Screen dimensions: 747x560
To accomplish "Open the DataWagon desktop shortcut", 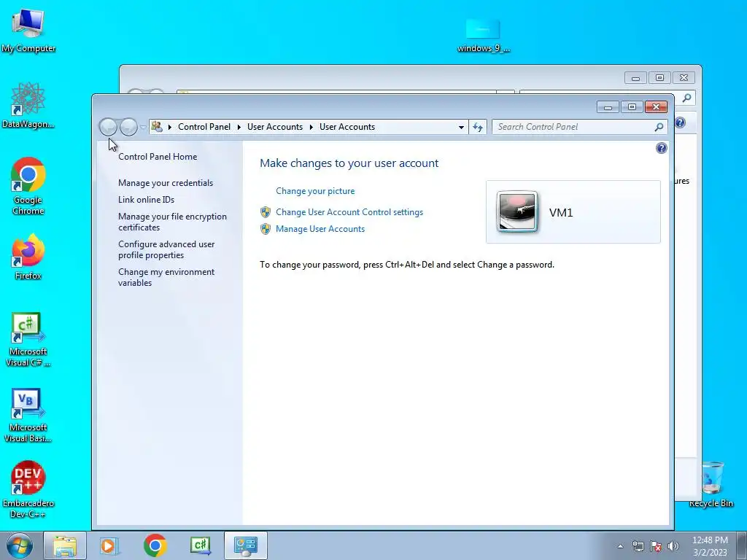I will click(x=28, y=105).
